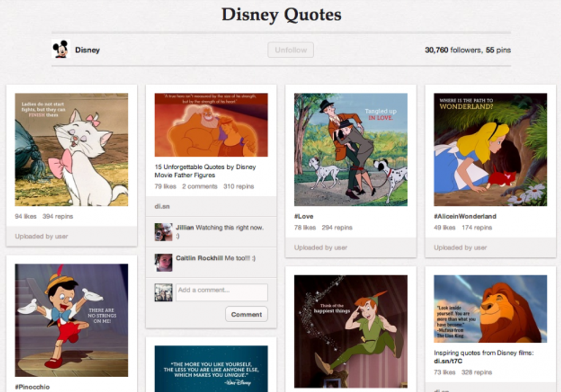The height and width of the screenshot is (392, 561).
Task: Open the Tangled up in Love dalmatians pin
Action: (351, 149)
